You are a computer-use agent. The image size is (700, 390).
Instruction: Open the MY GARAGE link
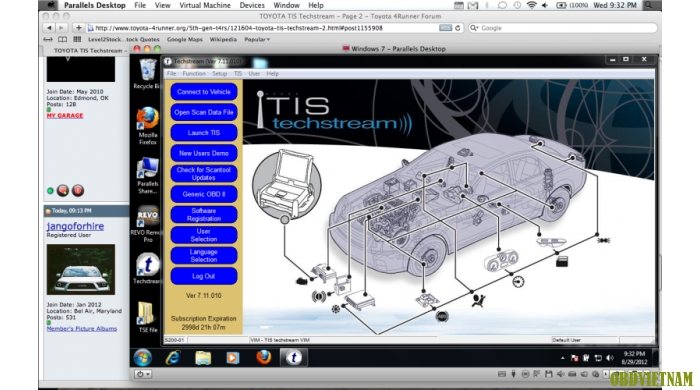pos(65,116)
